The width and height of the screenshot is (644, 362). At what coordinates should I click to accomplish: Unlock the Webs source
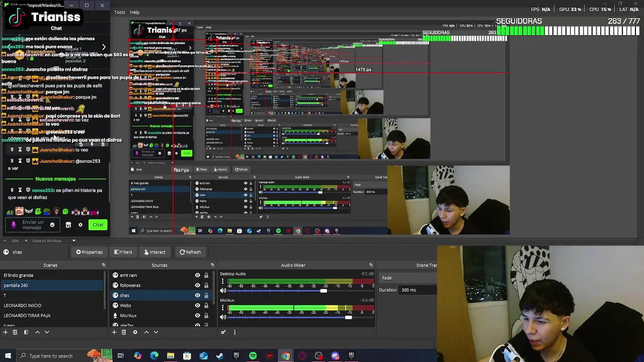tap(206, 305)
